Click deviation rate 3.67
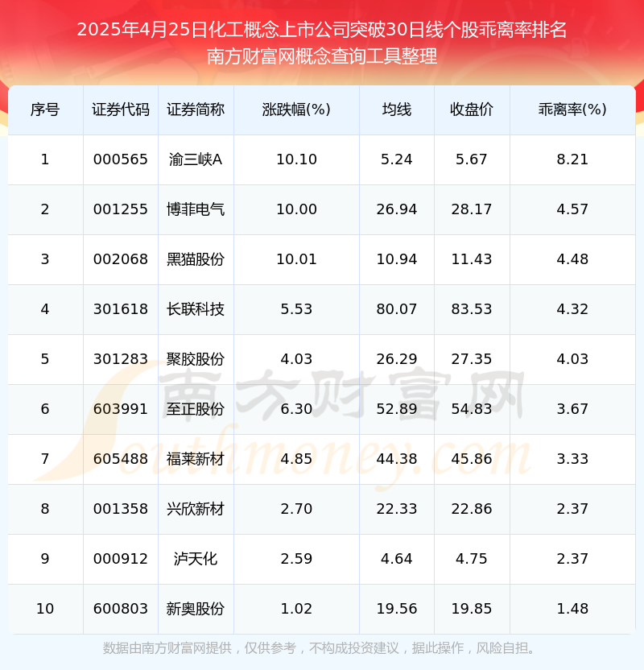 tap(572, 409)
